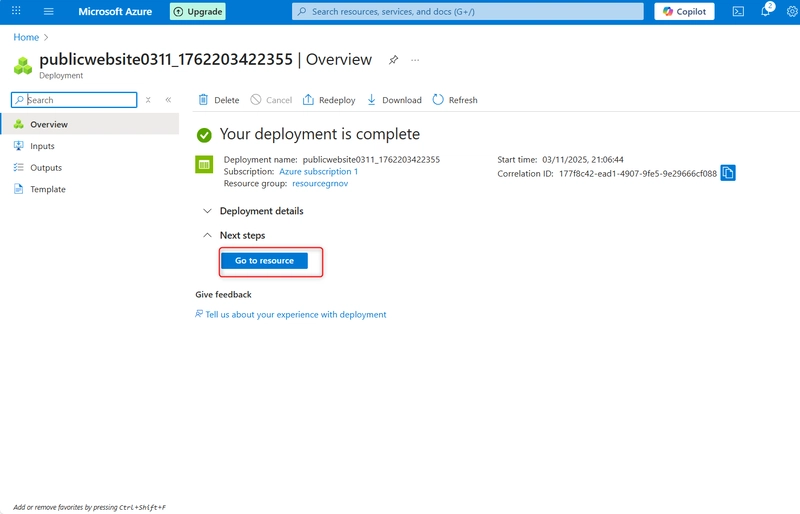Collapse the Next steps section

point(242,235)
